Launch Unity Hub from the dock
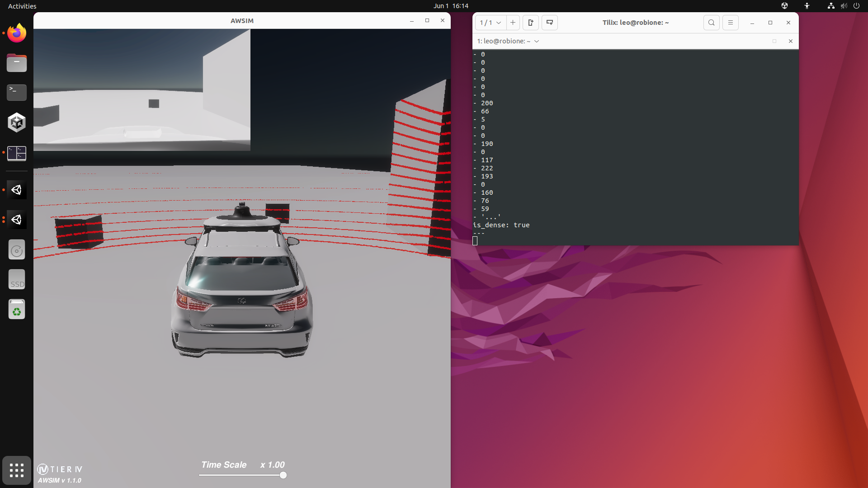868x488 pixels. [17, 122]
